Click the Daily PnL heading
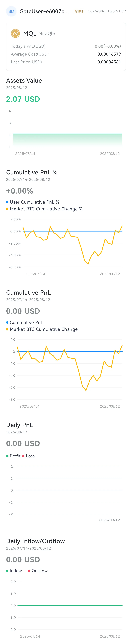This screenshot has width=132, height=644. [x=20, y=425]
